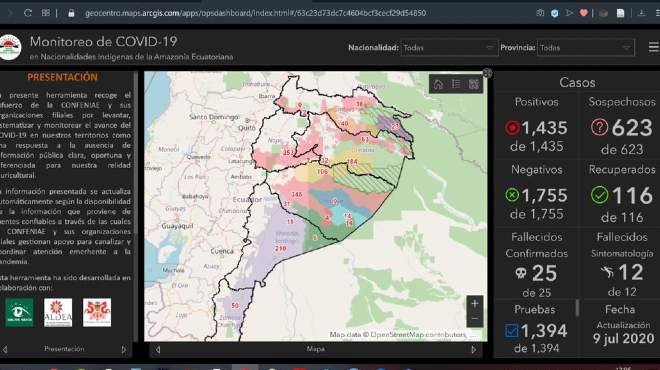Click the ALDEA partner logo
This screenshot has height=370, width=660.
(x=58, y=313)
